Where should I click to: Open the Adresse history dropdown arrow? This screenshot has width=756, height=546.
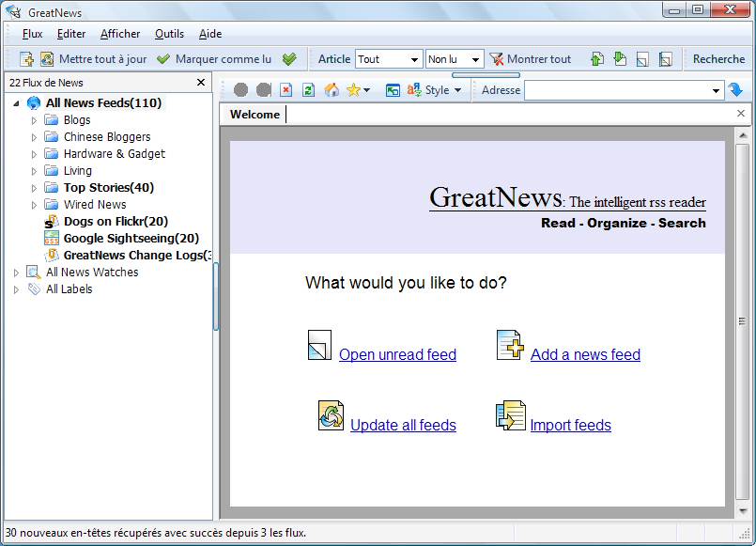pyautogui.click(x=716, y=90)
